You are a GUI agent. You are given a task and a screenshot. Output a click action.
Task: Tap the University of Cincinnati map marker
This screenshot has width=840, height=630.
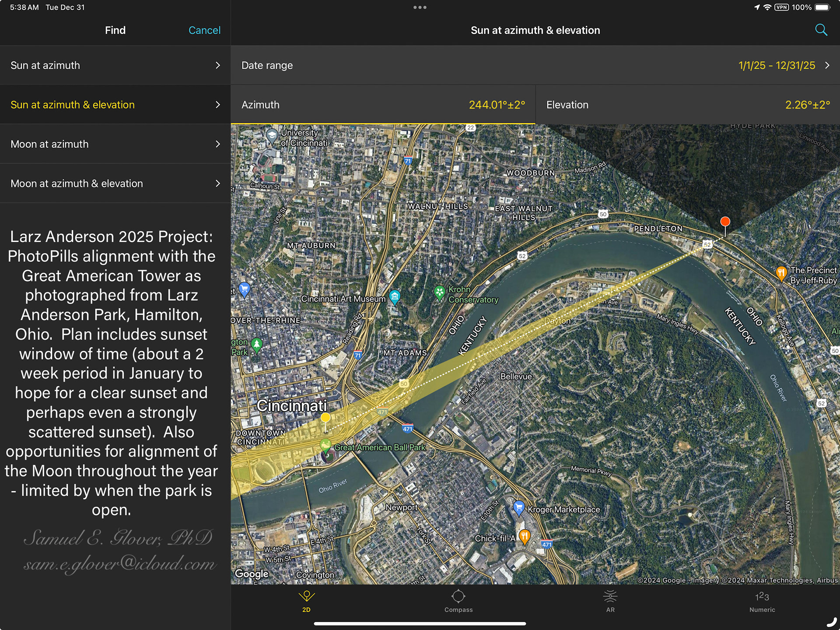click(x=272, y=136)
